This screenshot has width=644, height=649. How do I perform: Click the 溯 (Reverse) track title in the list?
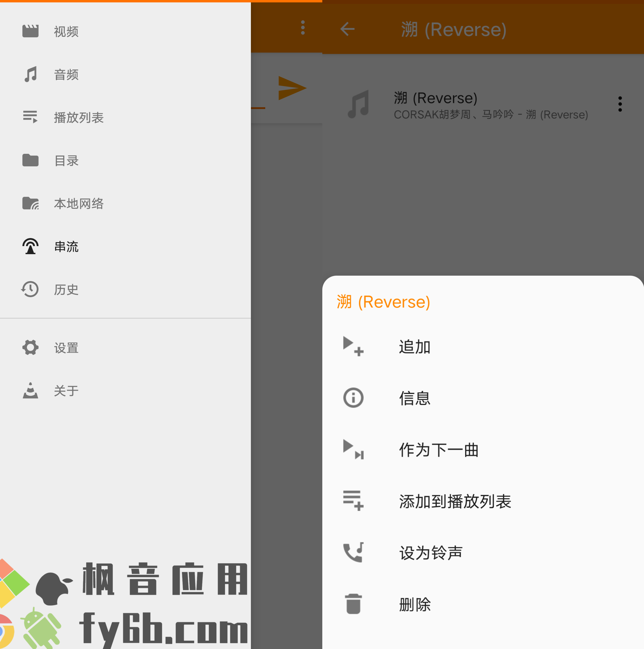(436, 98)
